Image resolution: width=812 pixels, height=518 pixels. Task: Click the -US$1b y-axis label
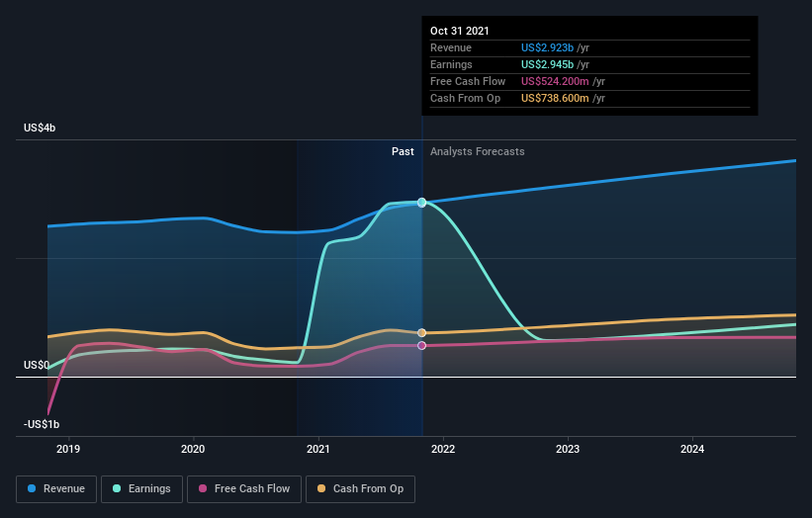[x=42, y=424]
